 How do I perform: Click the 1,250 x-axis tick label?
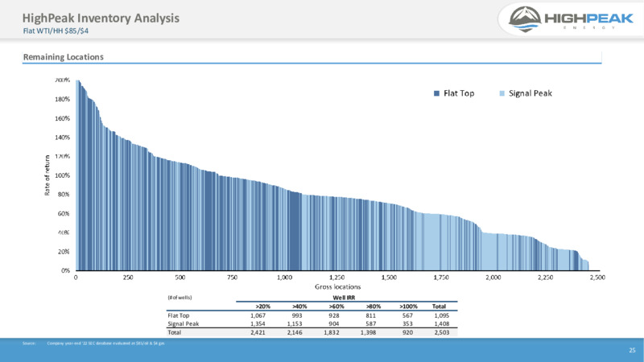tap(336, 278)
